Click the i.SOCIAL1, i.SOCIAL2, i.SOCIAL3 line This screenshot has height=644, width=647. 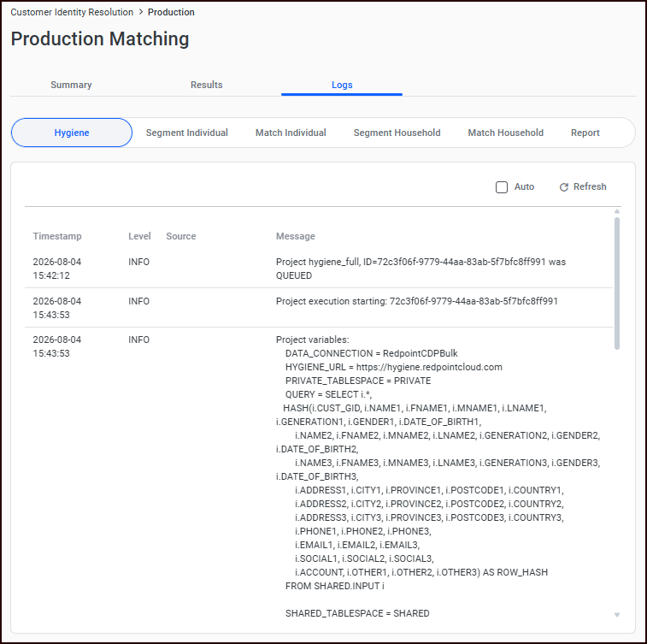(x=364, y=558)
